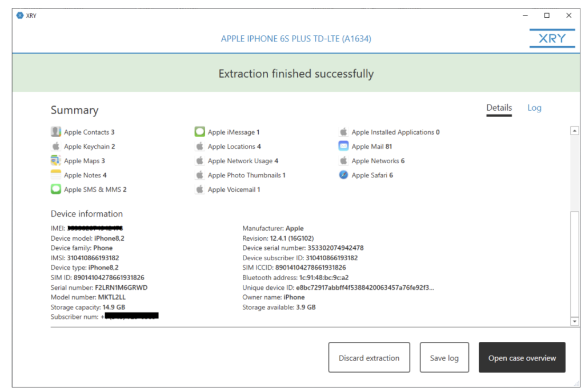Click the SIM ID 89014104278661931826 value
This screenshot has height=392, width=585.
pos(109,277)
